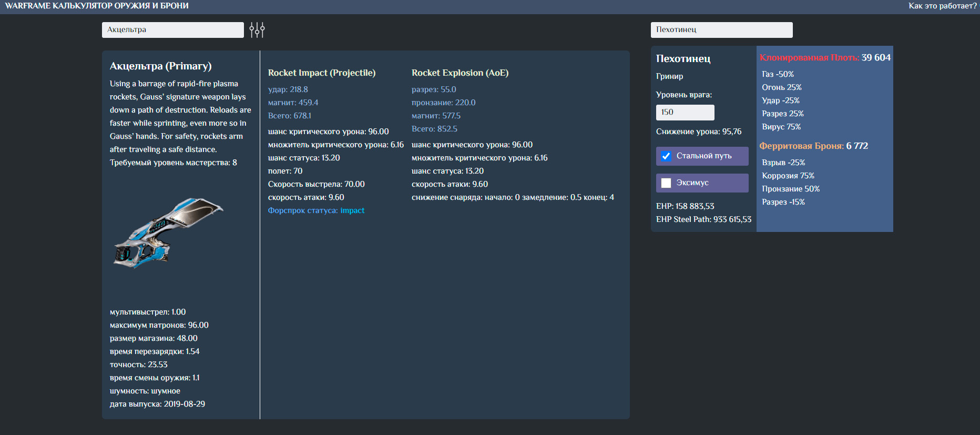Click the Warframe Калькулятор site title
The height and width of the screenshot is (435, 980).
[97, 6]
